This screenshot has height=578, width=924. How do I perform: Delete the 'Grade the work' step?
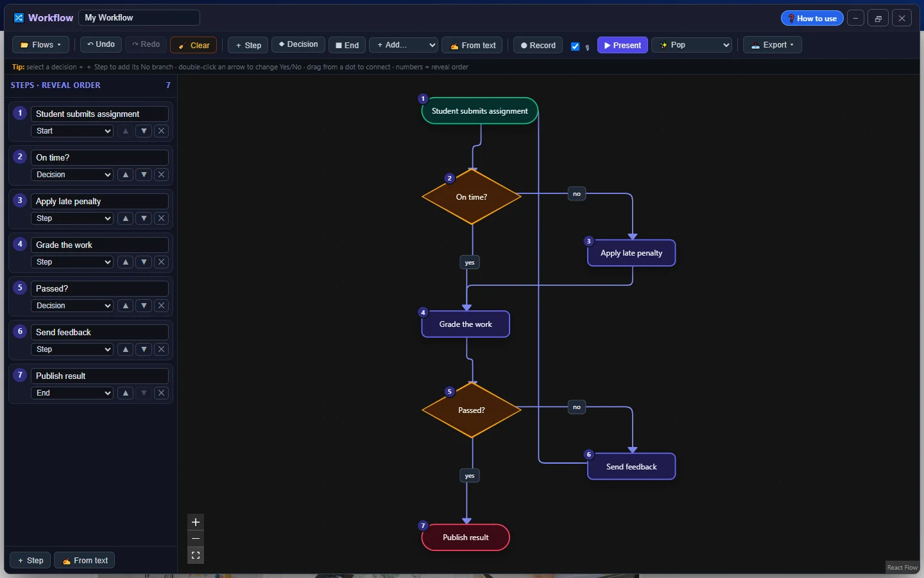tap(162, 262)
